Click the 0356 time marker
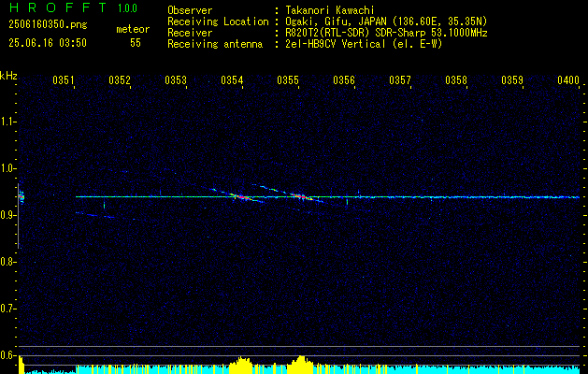This screenshot has height=374, width=588. (344, 80)
